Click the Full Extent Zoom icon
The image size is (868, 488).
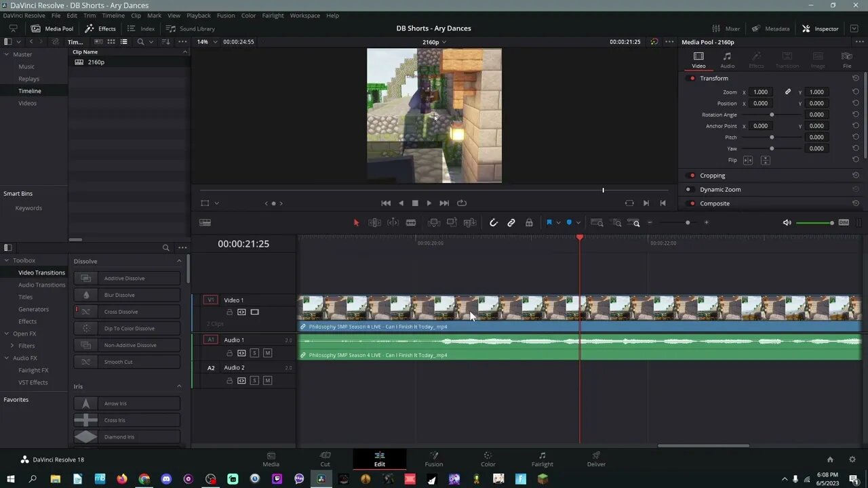pos(597,222)
